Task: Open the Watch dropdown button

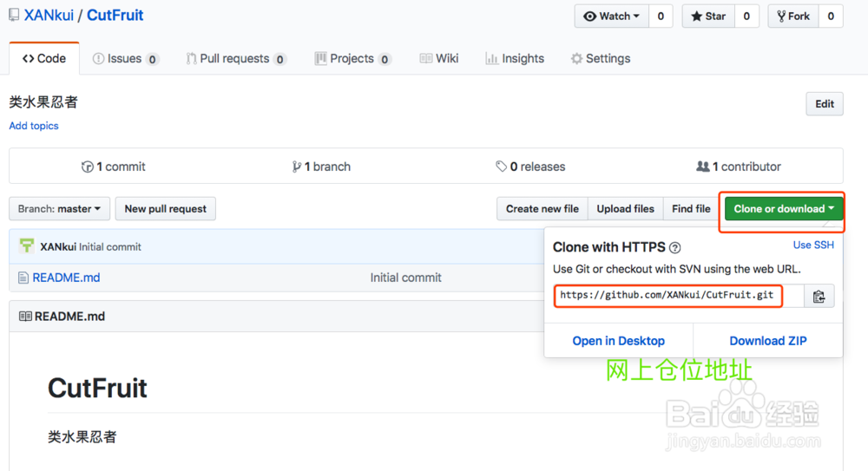Action: (612, 16)
